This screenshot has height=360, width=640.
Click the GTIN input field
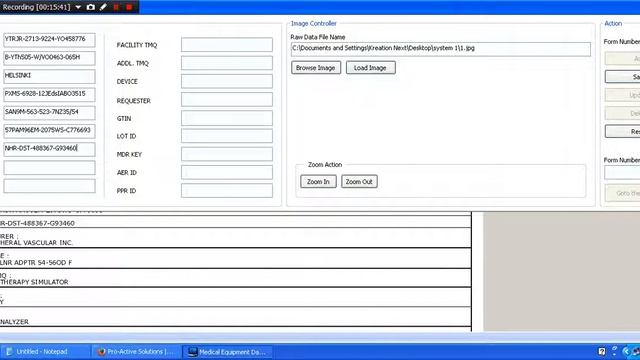227,118
